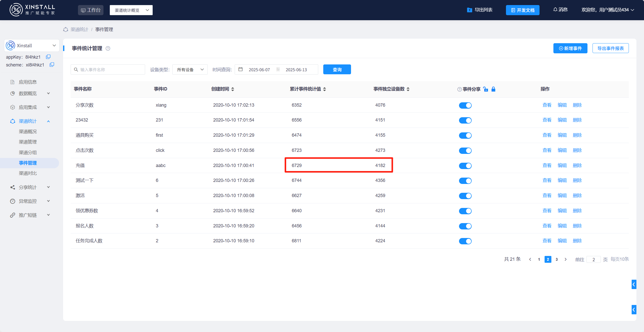
Task: Sort by 累计事件统计值 column arrows
Action: [325, 89]
